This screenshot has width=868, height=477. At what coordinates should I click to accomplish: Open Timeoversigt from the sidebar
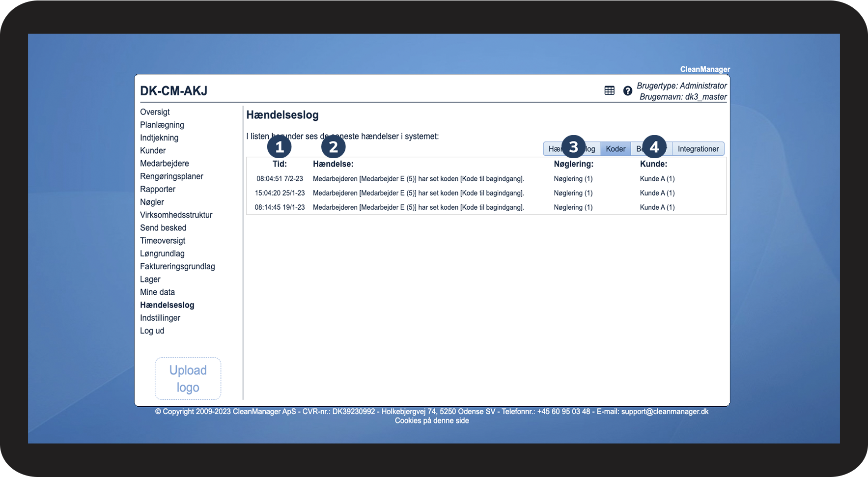click(x=163, y=241)
